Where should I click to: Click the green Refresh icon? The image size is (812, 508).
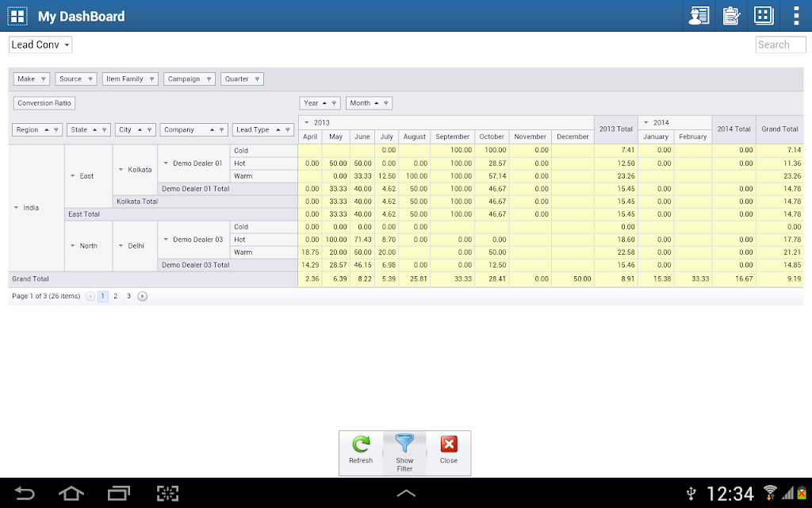pos(361,444)
